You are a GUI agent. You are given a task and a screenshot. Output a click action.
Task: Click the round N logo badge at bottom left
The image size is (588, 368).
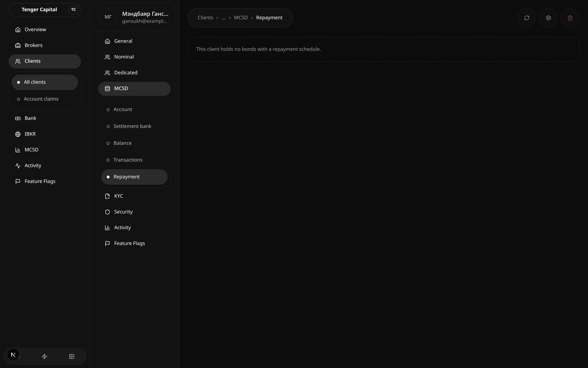coord(13,355)
